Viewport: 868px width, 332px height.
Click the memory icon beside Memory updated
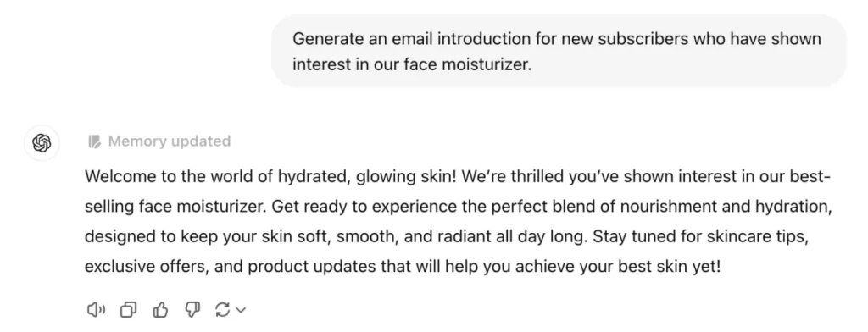(x=95, y=141)
